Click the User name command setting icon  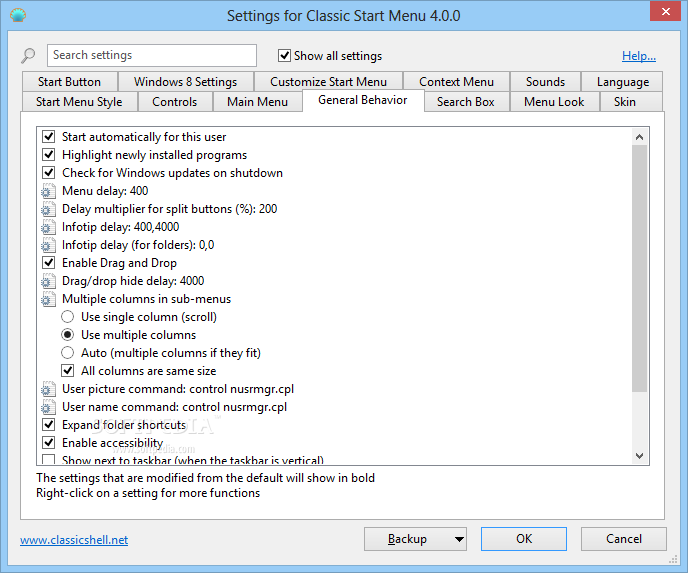coord(48,407)
